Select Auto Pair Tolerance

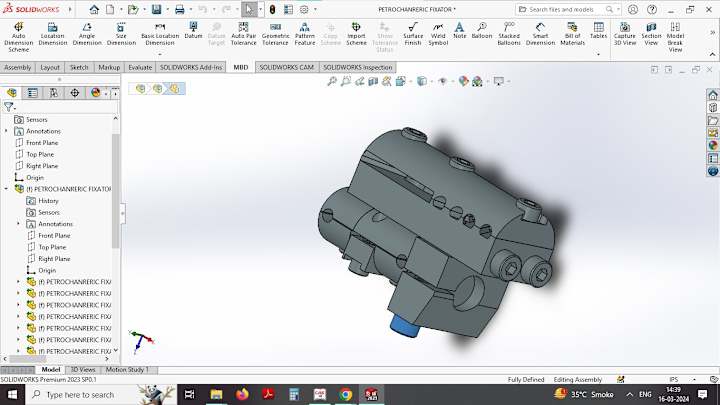pyautogui.click(x=243, y=34)
